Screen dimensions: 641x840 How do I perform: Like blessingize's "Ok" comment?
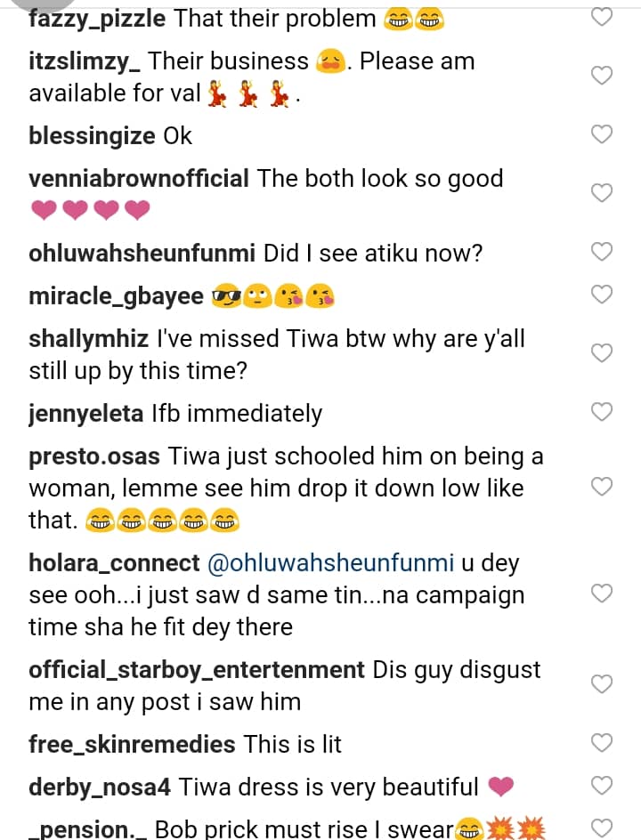click(x=603, y=134)
